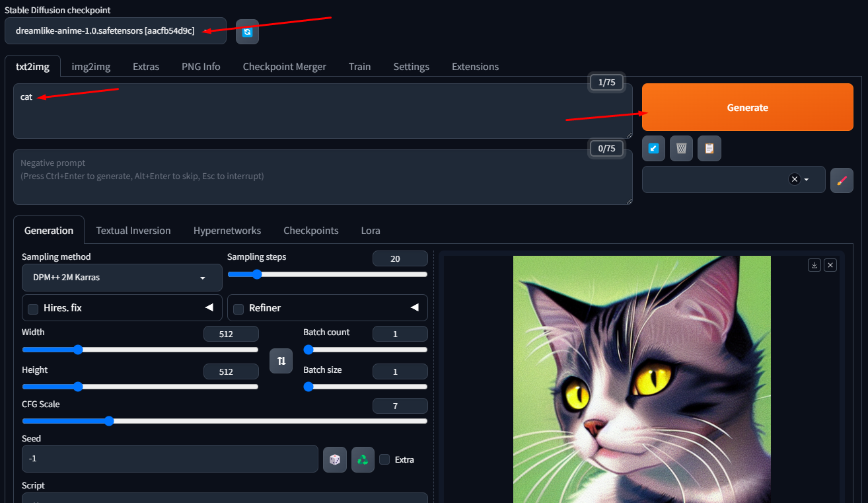The image size is (868, 503).
Task: Enable the Refiner checkbox
Action: pyautogui.click(x=238, y=309)
